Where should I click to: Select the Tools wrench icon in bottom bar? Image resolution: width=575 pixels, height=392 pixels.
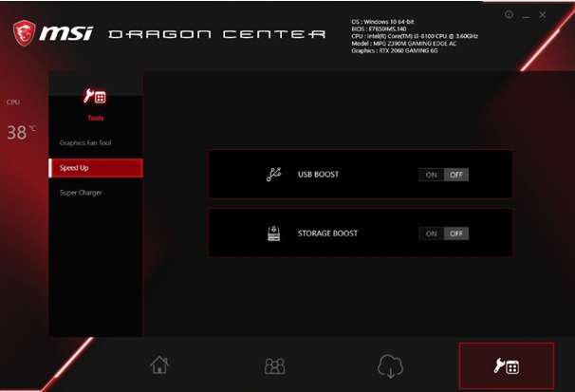coord(507,365)
